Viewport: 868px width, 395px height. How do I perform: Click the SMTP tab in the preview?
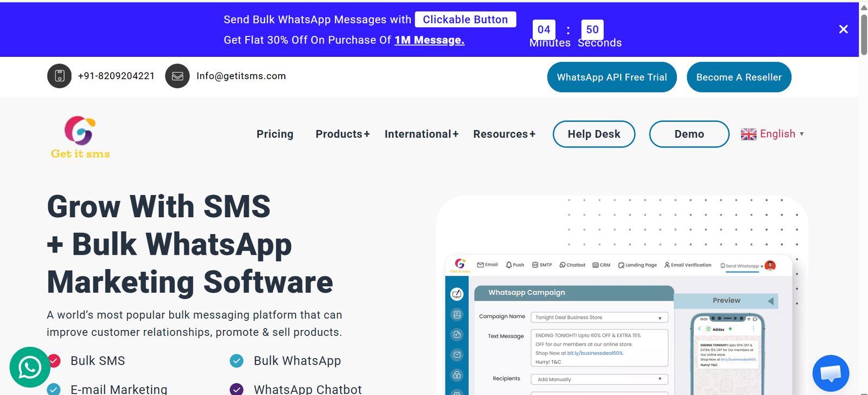coord(542,265)
